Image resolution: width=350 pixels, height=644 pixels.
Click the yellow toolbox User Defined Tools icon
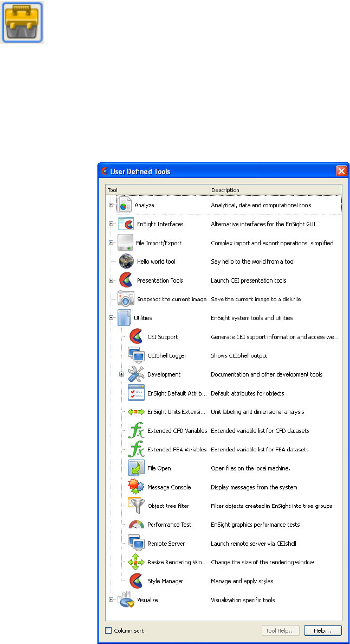[22, 22]
